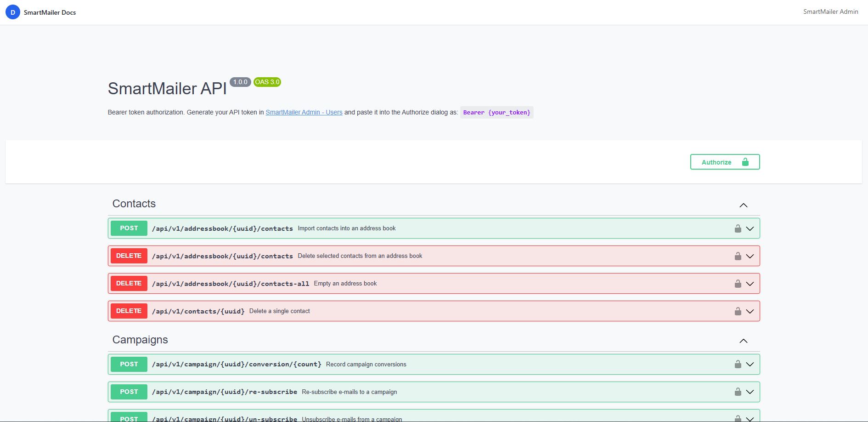Click lock icon on Delete selected contacts row

tap(738, 256)
